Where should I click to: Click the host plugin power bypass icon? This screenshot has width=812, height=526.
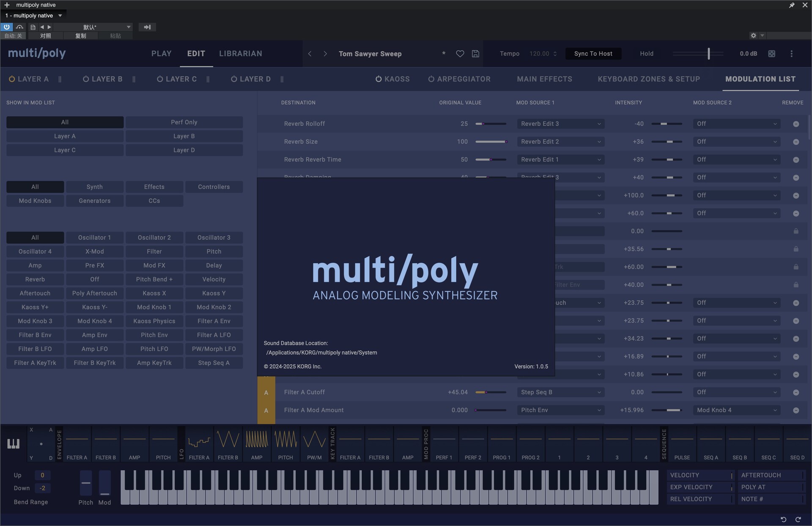7,27
